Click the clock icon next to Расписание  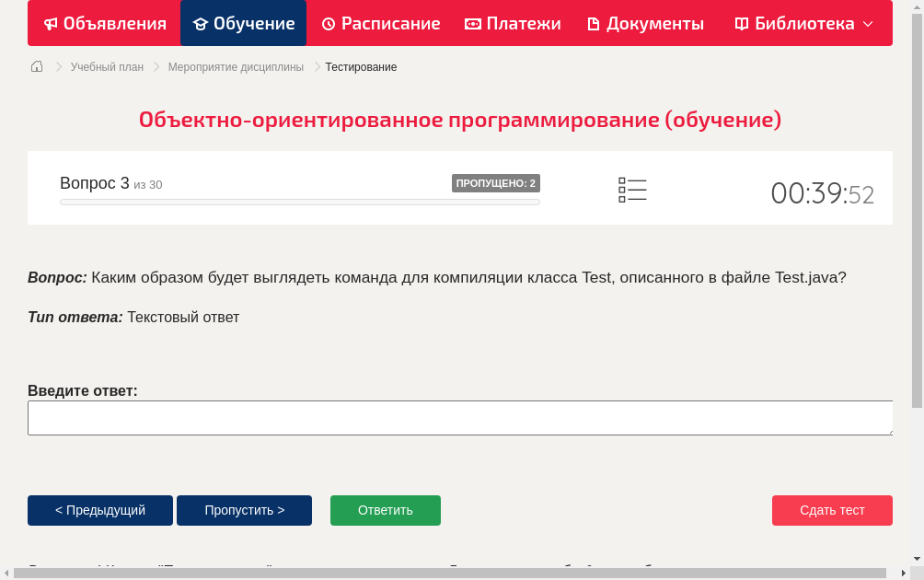pyautogui.click(x=328, y=23)
